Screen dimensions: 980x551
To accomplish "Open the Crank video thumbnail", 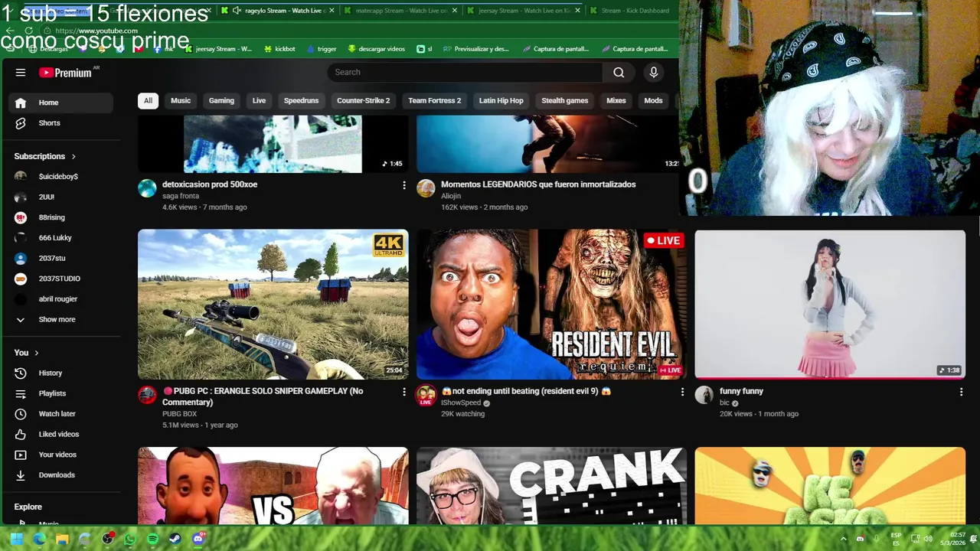I will (x=551, y=486).
